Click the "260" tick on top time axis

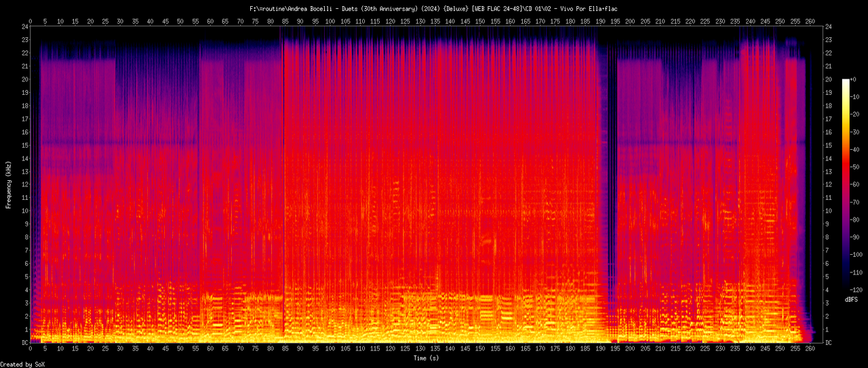pos(810,21)
